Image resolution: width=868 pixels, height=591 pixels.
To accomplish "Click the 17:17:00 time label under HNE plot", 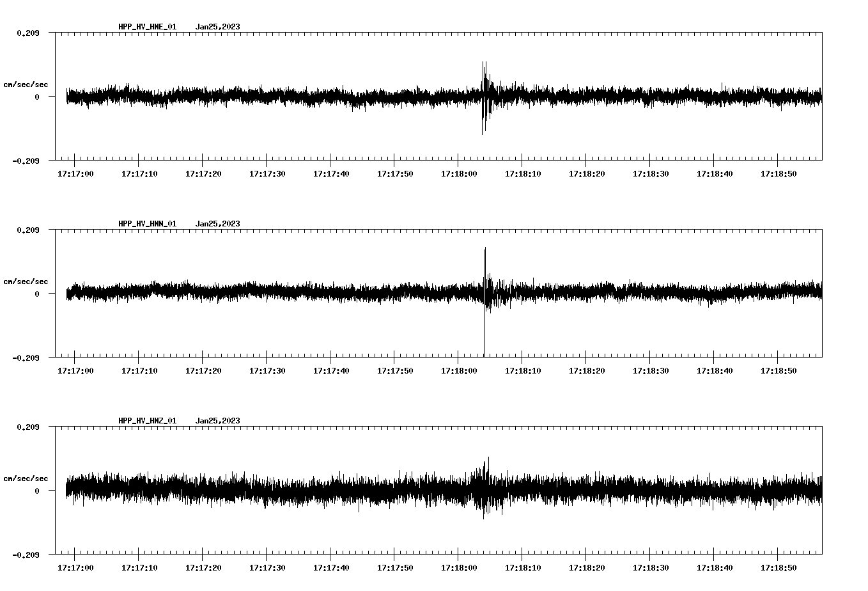I will pos(75,173).
